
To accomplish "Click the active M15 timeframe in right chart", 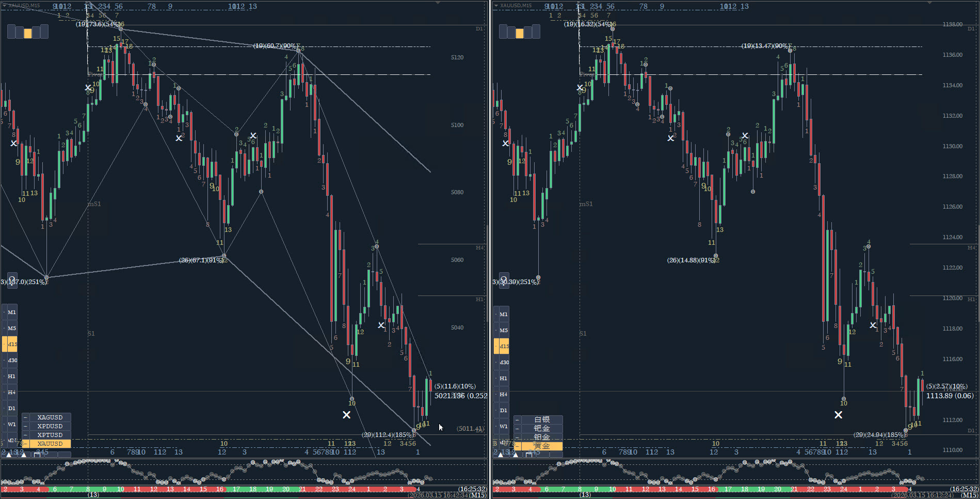I will (x=504, y=346).
